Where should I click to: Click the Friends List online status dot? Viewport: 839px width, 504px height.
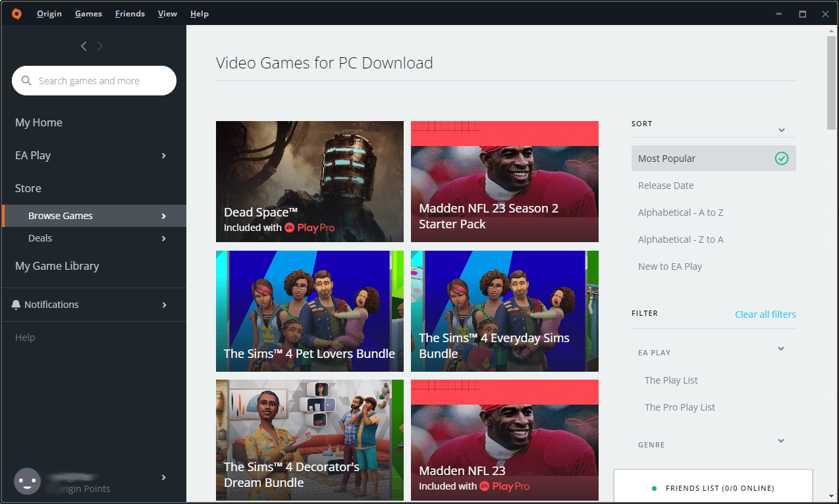point(654,488)
